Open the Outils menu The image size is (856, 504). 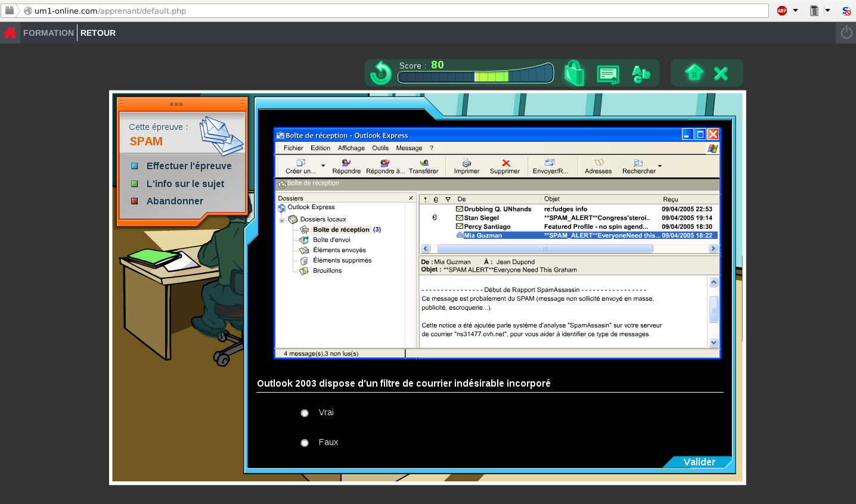pyautogui.click(x=380, y=148)
